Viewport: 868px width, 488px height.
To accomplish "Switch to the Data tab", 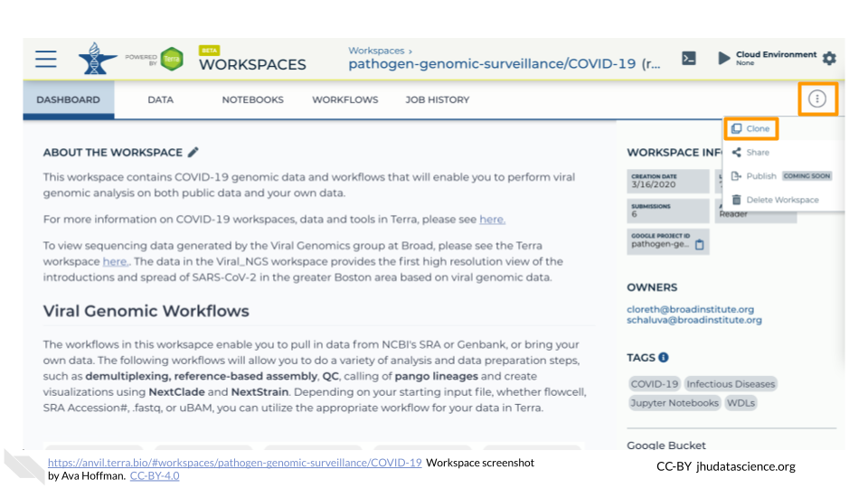I will pos(161,99).
